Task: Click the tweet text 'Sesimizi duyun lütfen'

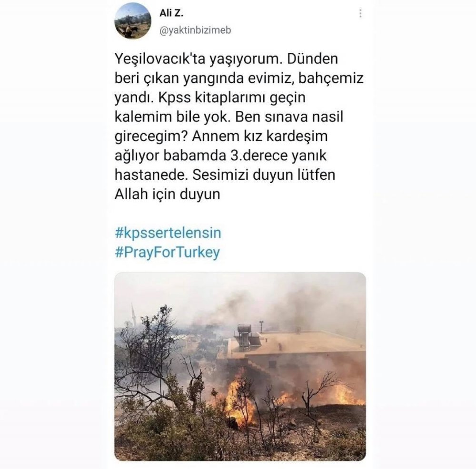Action: (264, 175)
